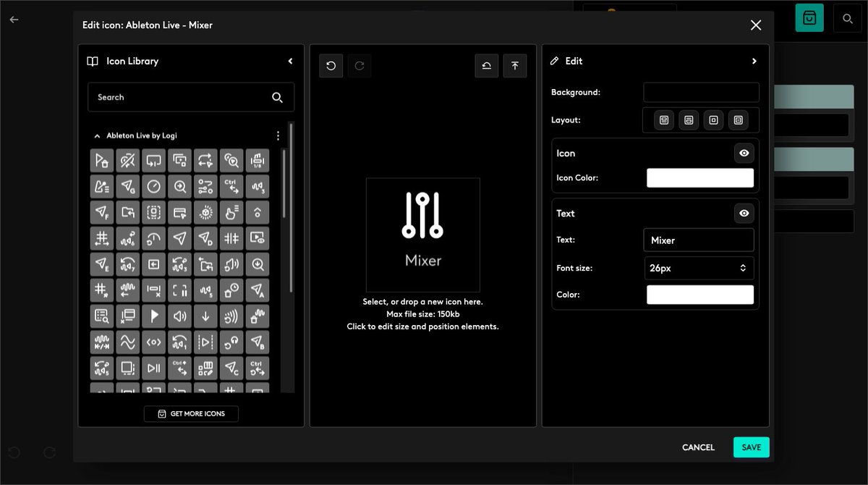The width and height of the screenshot is (868, 485).
Task: Choose the horizontal sliders icon
Action: tap(205, 186)
